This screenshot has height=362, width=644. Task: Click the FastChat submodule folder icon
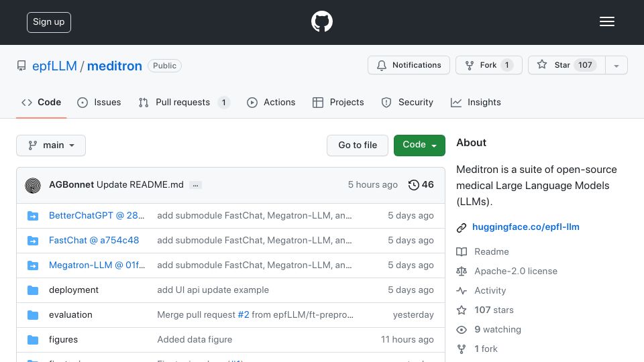click(33, 241)
